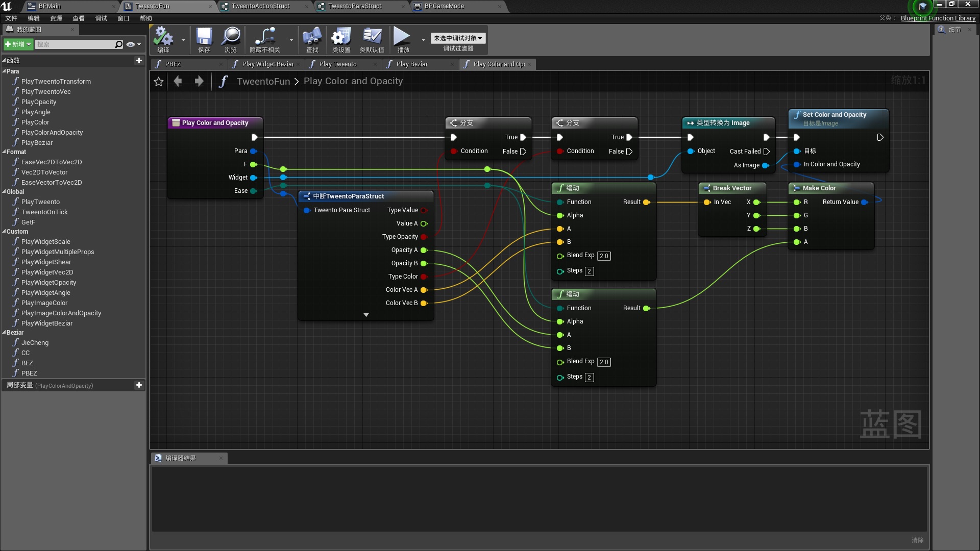The width and height of the screenshot is (980, 551).
Task: Expand the Beziar category in left panel
Action: [5, 332]
